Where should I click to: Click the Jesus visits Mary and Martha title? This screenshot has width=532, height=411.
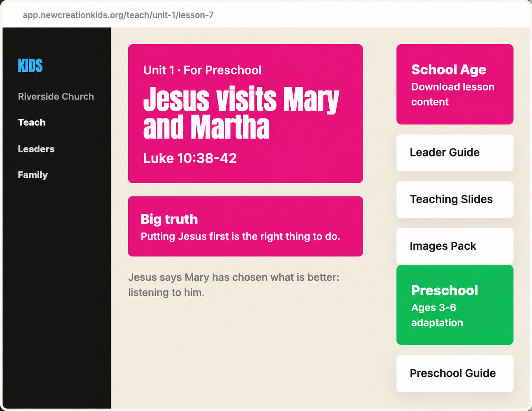[241, 113]
